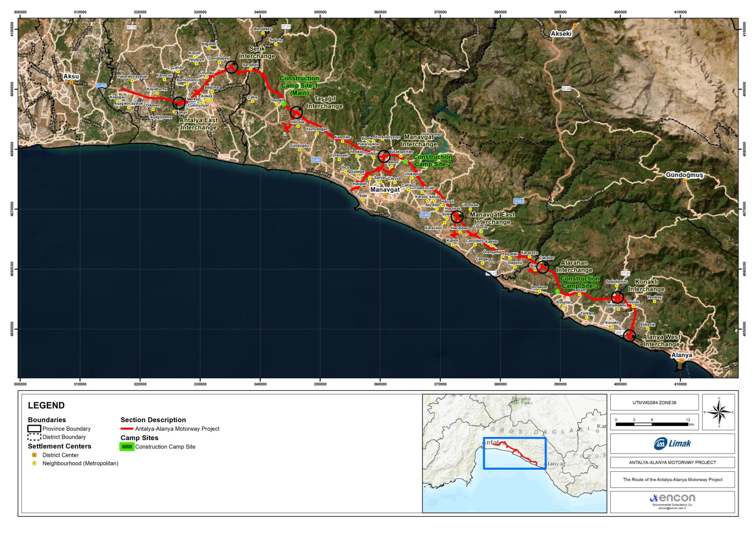
Task: Toggle the District Boundary legend entry
Action: [34, 437]
